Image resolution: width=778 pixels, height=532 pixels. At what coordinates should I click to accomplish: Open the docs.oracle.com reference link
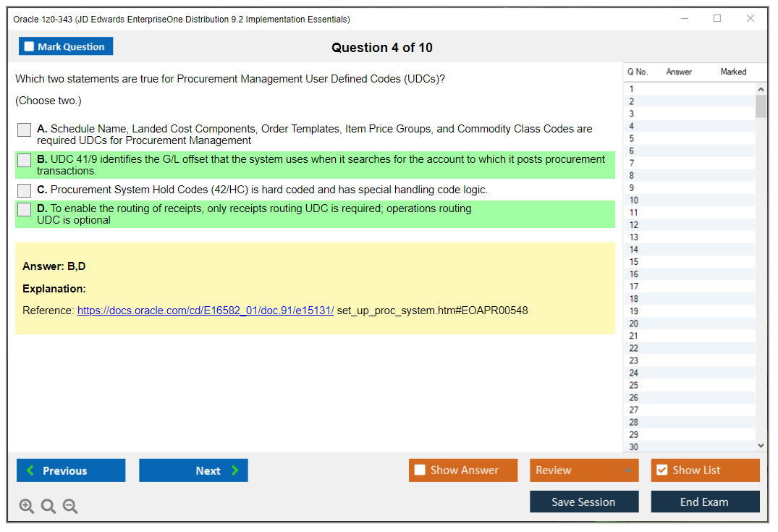click(x=205, y=311)
